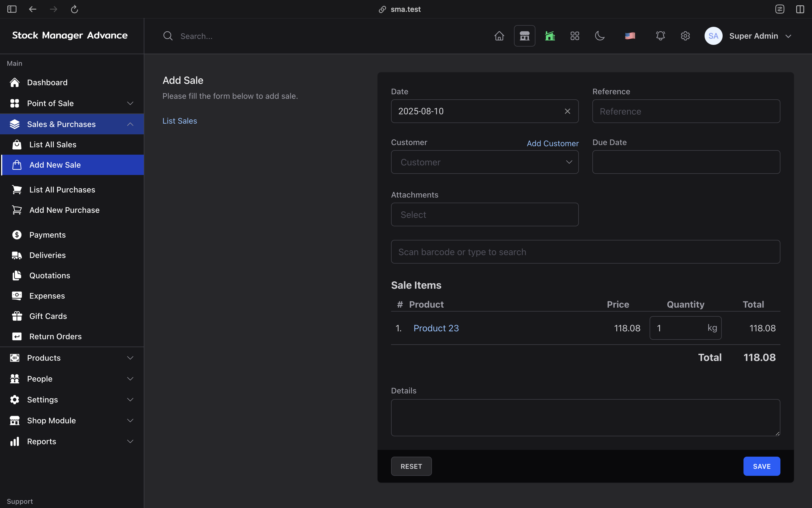Screen dimensions: 812x508
Task: Toggle dark mode moon icon
Action: (x=600, y=36)
